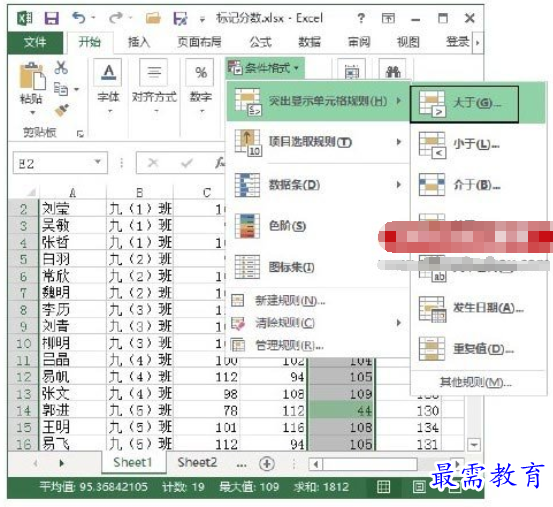The width and height of the screenshot is (553, 507).
Task: Switch to the View (视图) tab
Action: [x=408, y=42]
